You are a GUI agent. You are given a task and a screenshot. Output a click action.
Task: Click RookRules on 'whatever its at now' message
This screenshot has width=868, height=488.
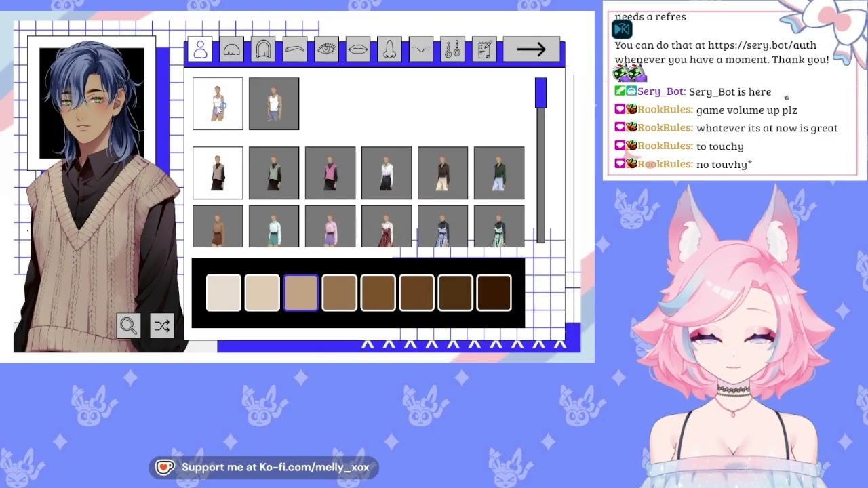[664, 128]
